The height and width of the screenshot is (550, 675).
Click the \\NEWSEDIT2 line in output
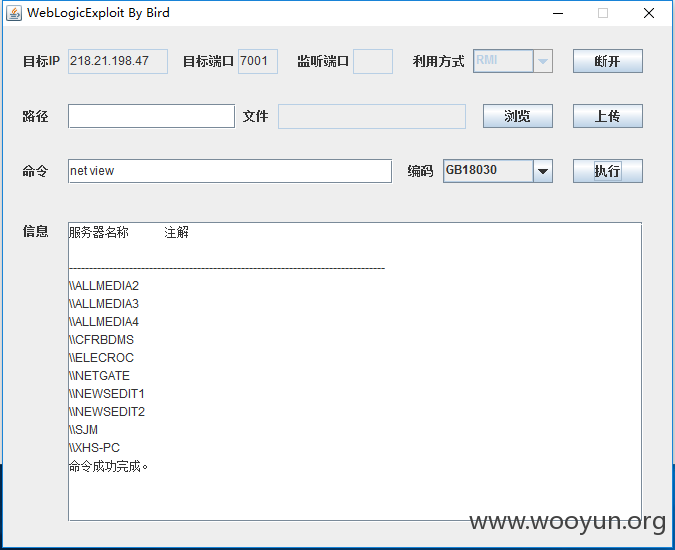107,412
